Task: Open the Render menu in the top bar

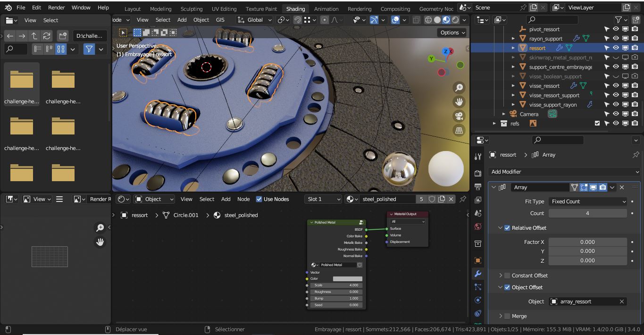Action: coord(56,7)
